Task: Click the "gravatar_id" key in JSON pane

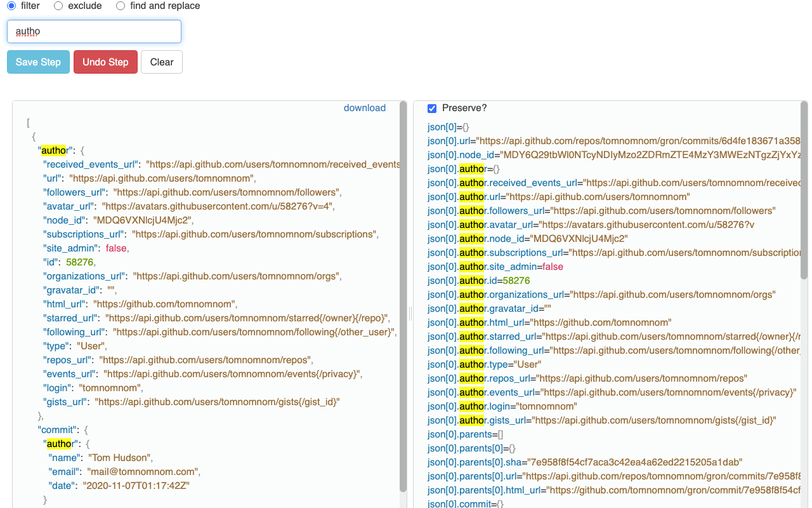Action: pos(72,290)
